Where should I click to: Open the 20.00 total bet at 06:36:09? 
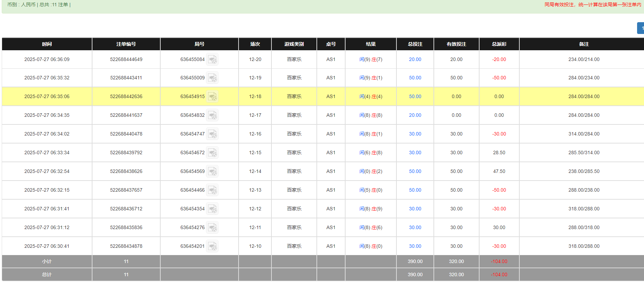coord(415,60)
